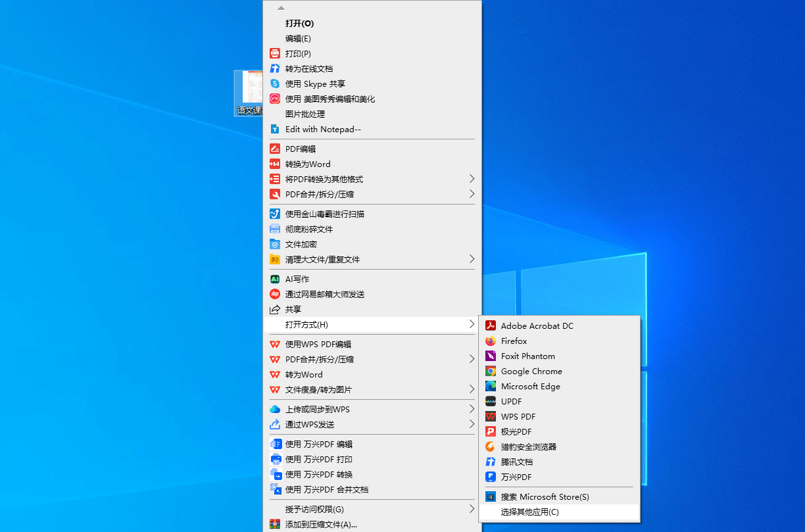The image size is (805, 532).
Task: Click the Firefox icon in the submenu
Action: pyautogui.click(x=490, y=341)
